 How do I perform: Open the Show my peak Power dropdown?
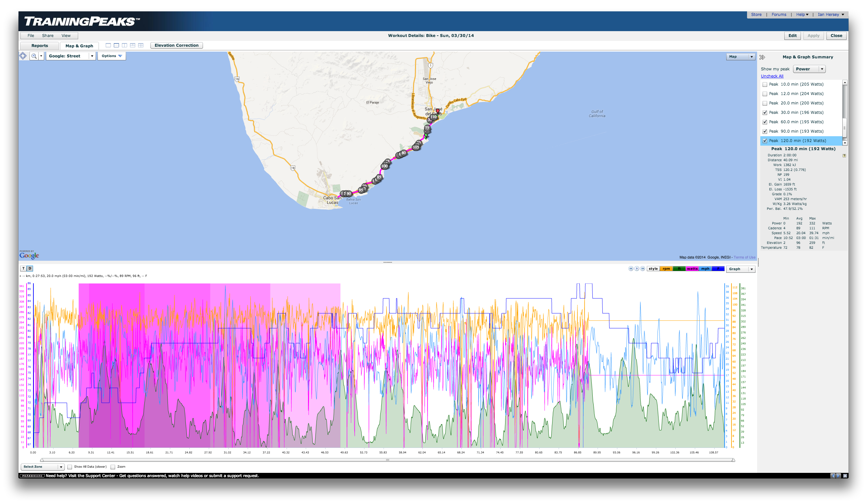(x=809, y=69)
